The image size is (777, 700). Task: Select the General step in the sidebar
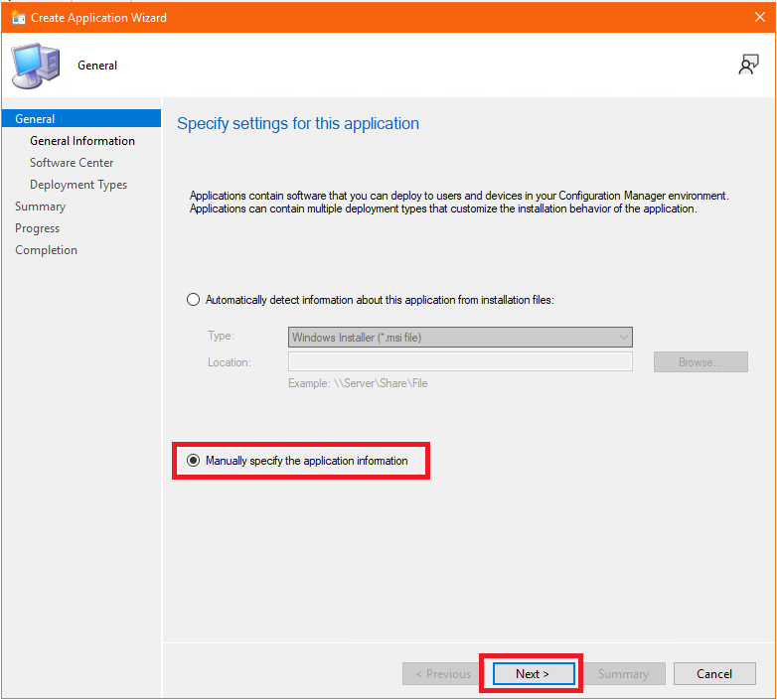coord(36,119)
